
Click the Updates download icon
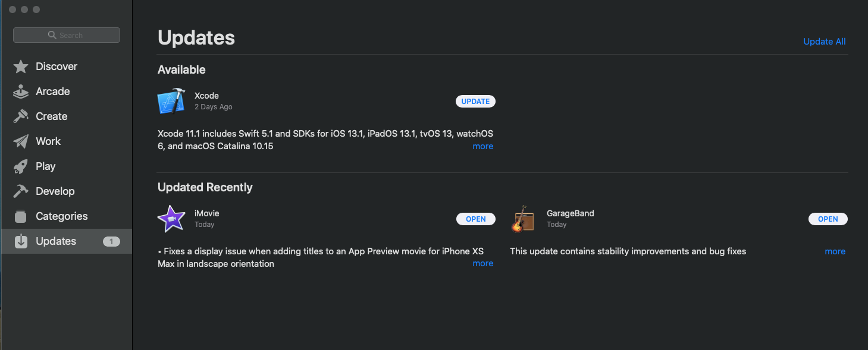tap(21, 241)
